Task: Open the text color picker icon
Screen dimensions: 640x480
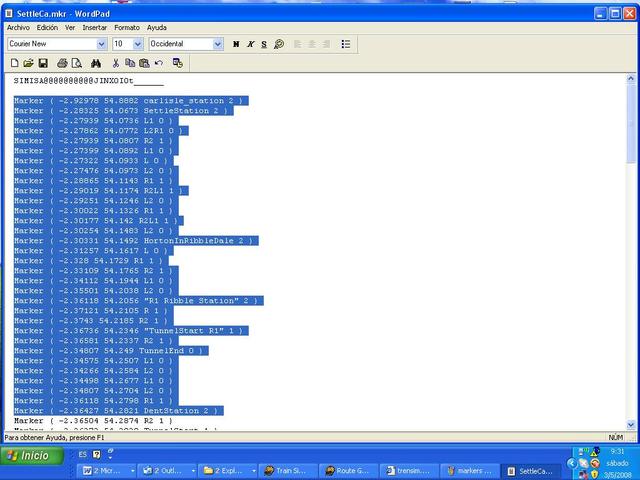Action: 279,44
